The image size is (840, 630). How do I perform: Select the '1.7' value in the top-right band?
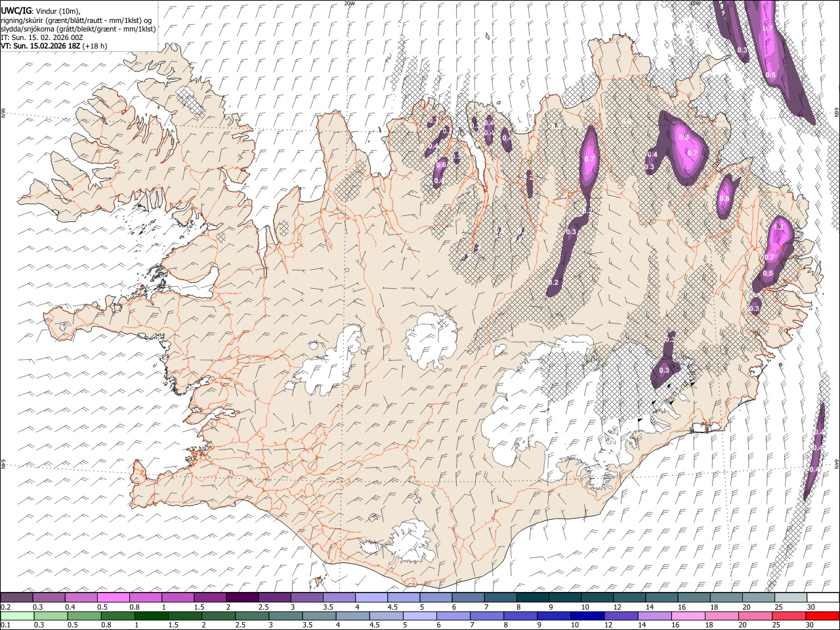768,29
